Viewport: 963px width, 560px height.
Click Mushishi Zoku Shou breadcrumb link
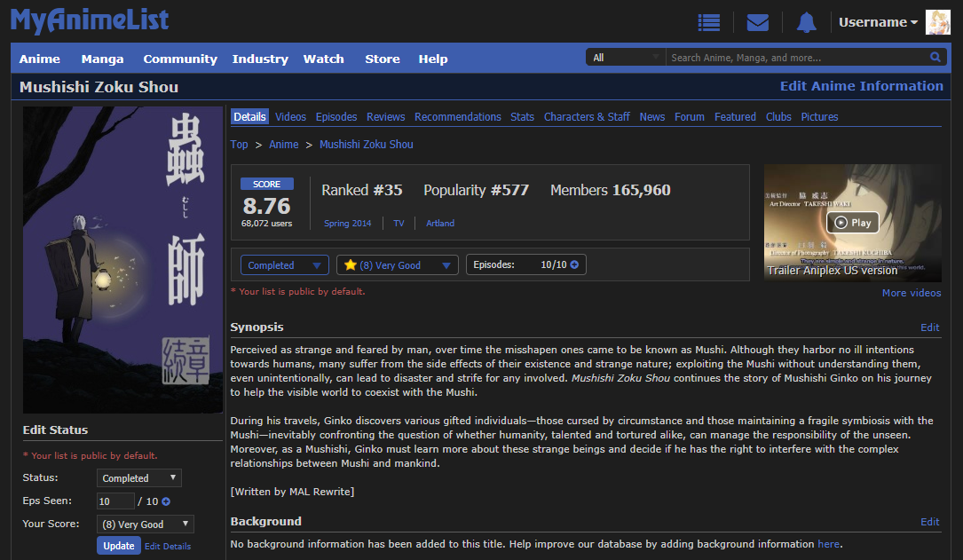tap(366, 145)
